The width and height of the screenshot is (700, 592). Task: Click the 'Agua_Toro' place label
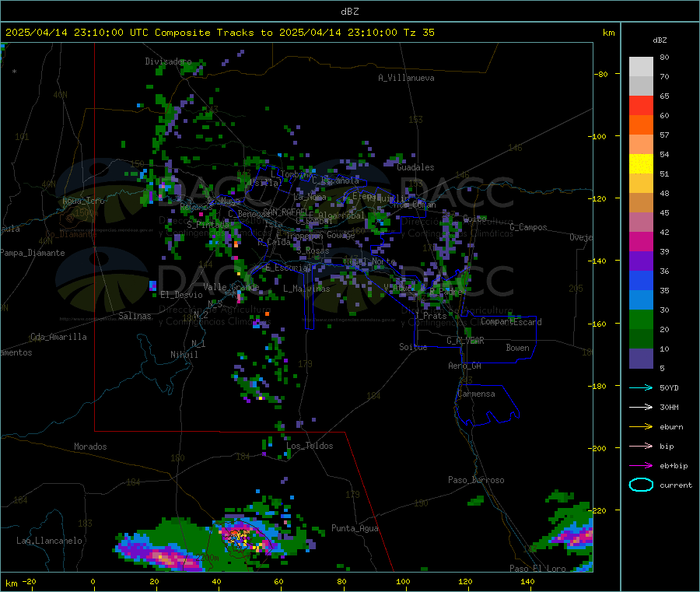(x=83, y=201)
